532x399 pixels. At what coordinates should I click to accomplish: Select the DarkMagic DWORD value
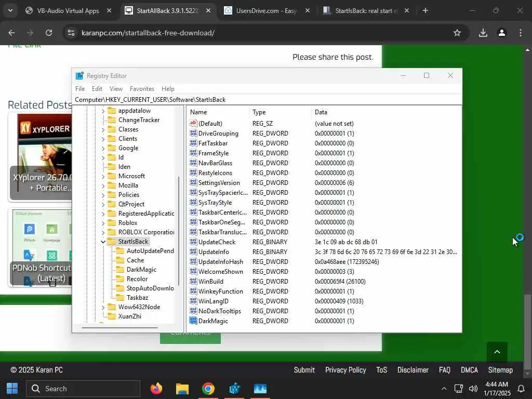click(212, 321)
